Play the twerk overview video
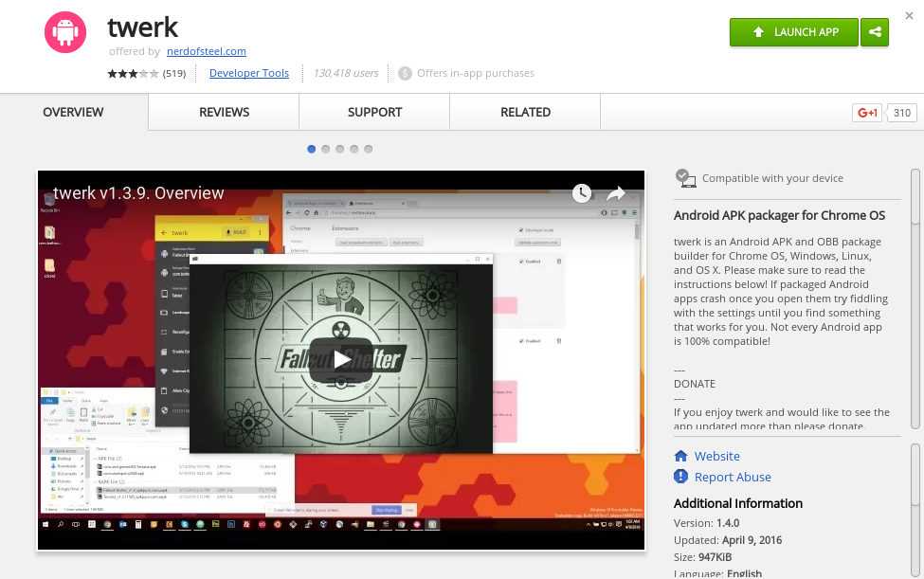The image size is (924, 579). tap(341, 359)
